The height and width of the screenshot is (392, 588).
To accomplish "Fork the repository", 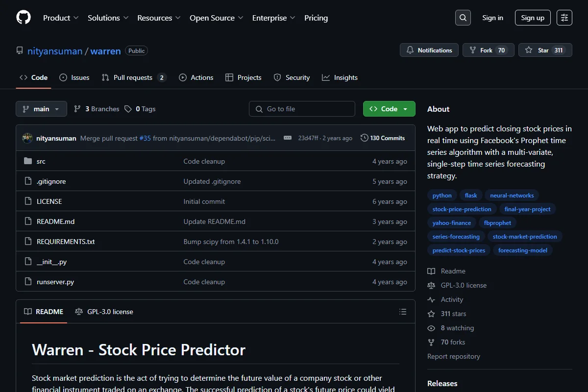I will 488,50.
